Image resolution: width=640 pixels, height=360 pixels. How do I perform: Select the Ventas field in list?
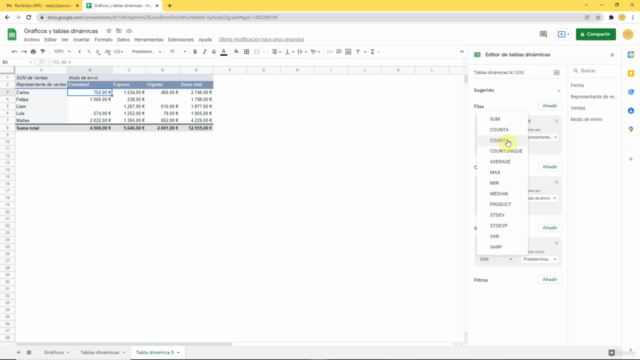[x=578, y=108]
